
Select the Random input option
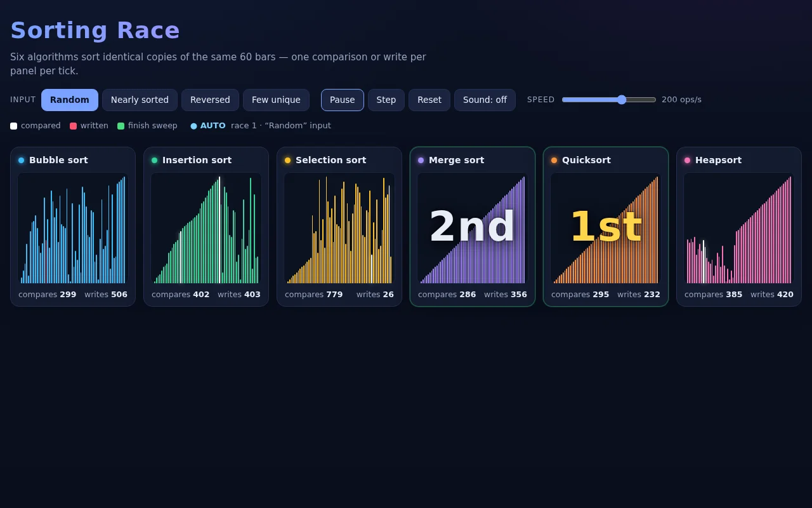70,100
